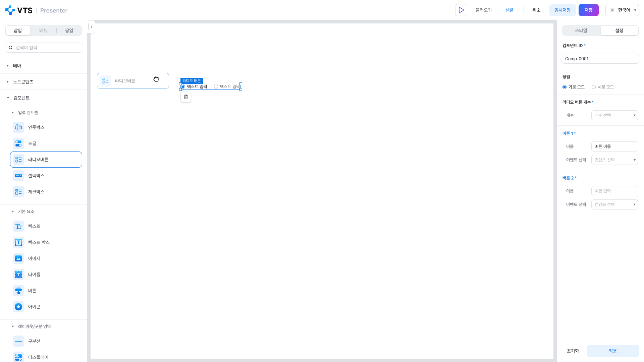The image size is (644, 362).
Task: Switch to the 팝업 tab
Action: point(69,31)
